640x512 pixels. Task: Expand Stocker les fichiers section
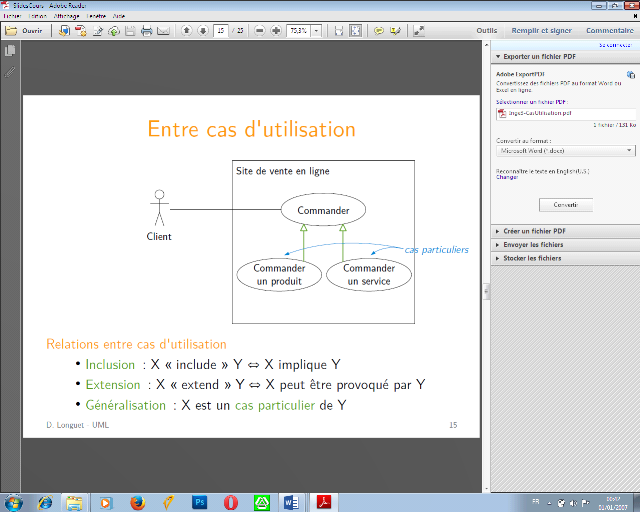click(x=532, y=258)
